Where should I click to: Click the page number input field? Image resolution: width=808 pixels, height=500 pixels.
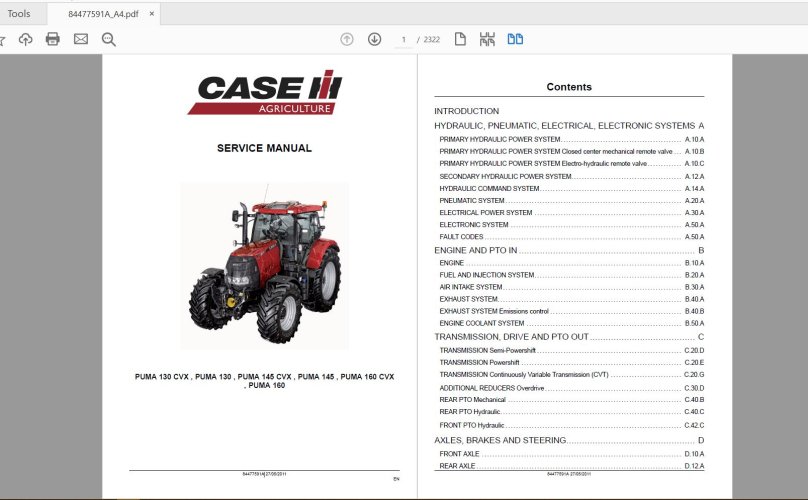tap(403, 40)
